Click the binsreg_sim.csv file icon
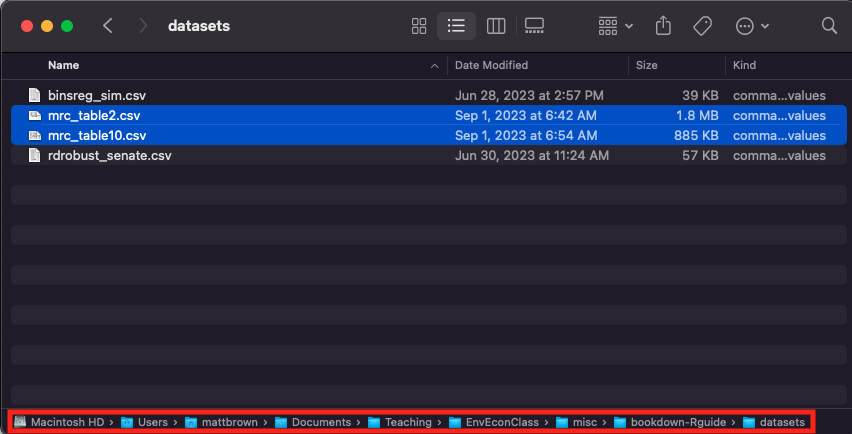The height and width of the screenshot is (434, 852). 34,96
